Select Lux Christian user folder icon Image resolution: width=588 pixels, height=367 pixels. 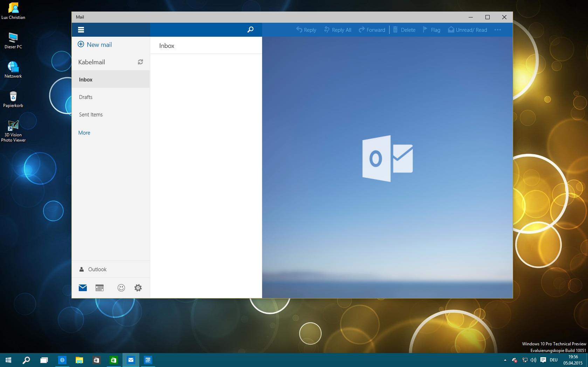13,11
